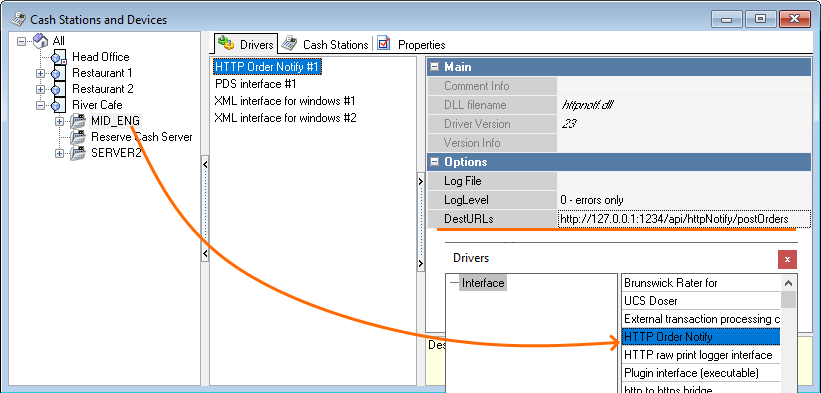Switch to the Cash Stations tab
This screenshot has width=821, height=393.
tap(325, 44)
